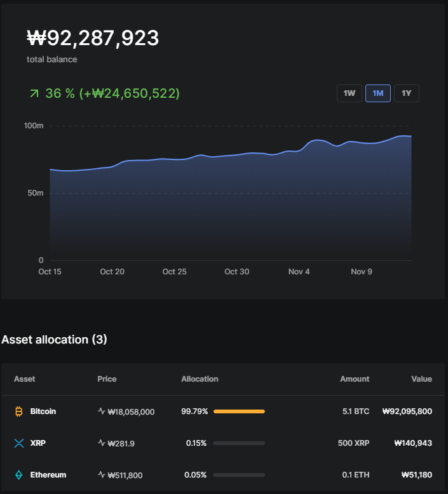This screenshot has height=494, width=448.
Task: Click the Ethereum diamond icon
Action: tap(19, 475)
